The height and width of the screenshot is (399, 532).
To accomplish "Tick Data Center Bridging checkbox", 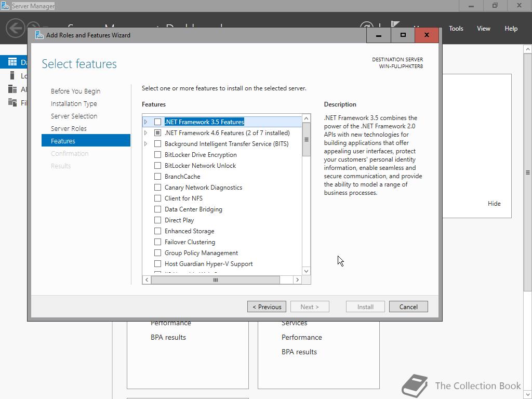I will tap(157, 209).
